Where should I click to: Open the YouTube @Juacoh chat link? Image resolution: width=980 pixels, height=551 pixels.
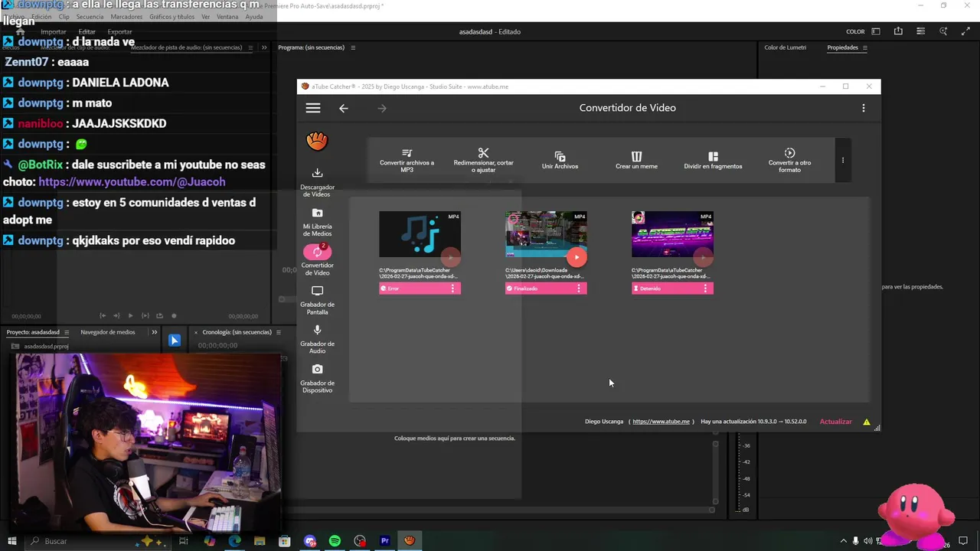point(132,182)
